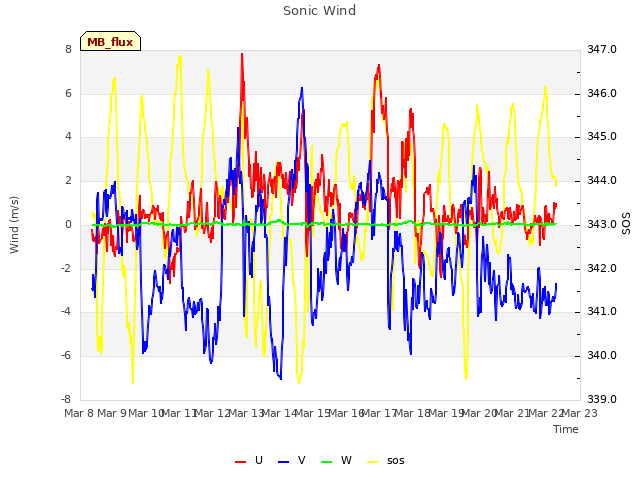This screenshot has width=640, height=480.
Task: Click the 0 left axis value
Action: 68,225
